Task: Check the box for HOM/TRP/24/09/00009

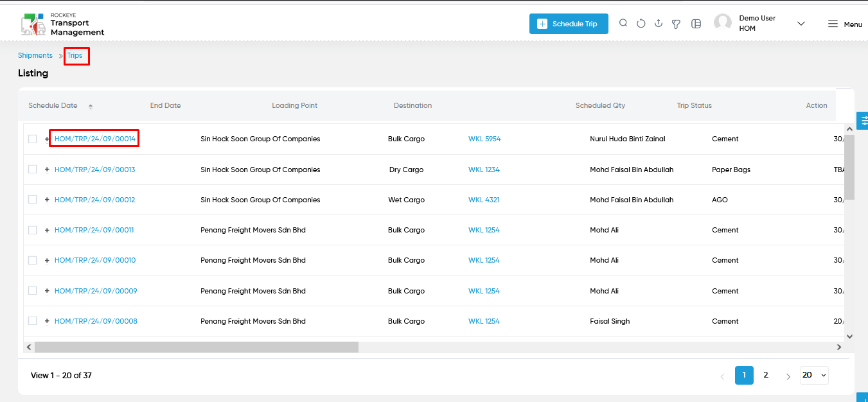Action: coord(33,291)
